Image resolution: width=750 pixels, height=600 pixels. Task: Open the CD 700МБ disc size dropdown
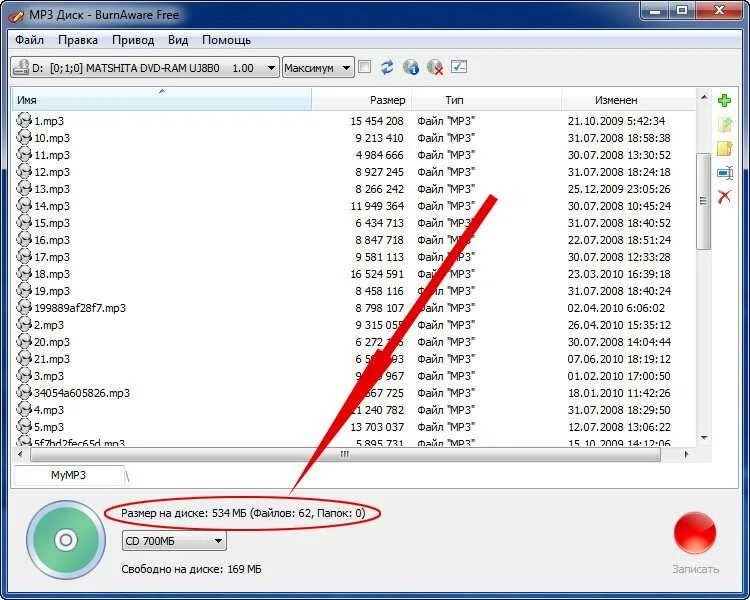(x=174, y=541)
